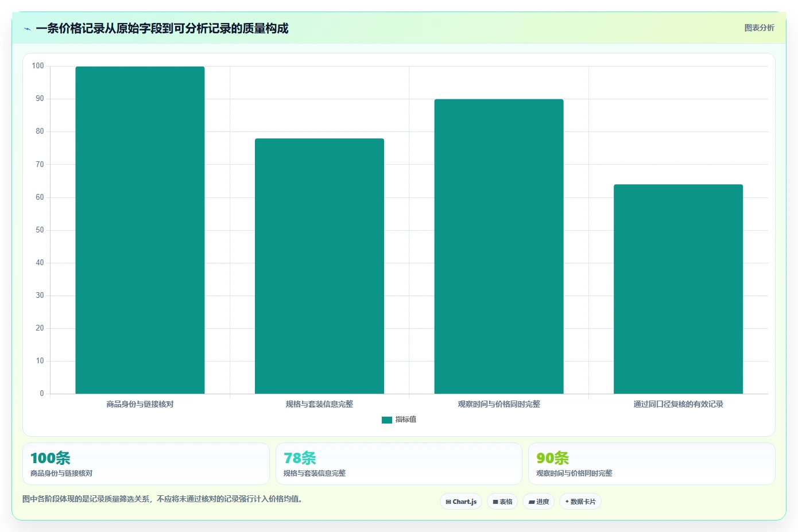Toggle the 指标值 legend color swatch
The height and width of the screenshot is (532, 798).
[386, 420]
